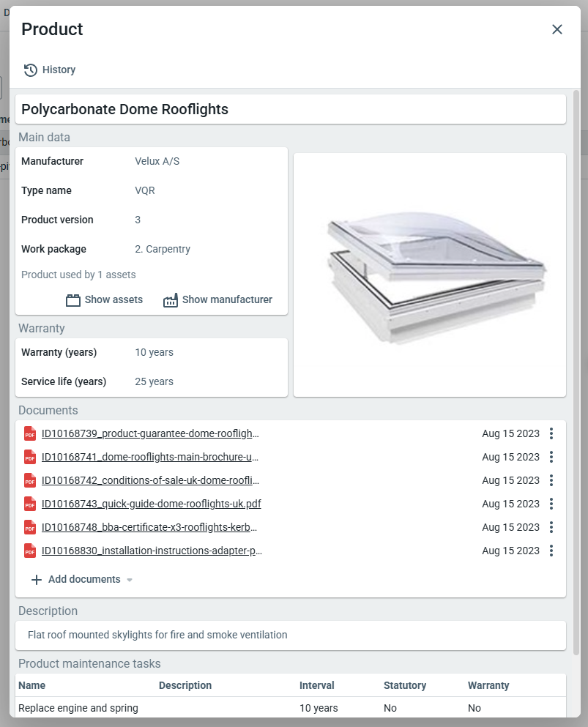Click the Show manufacturer button
Screen dimensions: 588x727
217,299
